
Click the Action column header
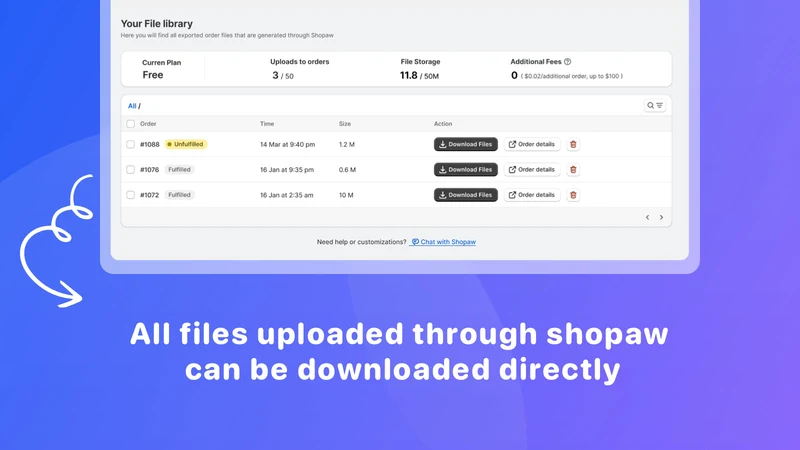[443, 124]
